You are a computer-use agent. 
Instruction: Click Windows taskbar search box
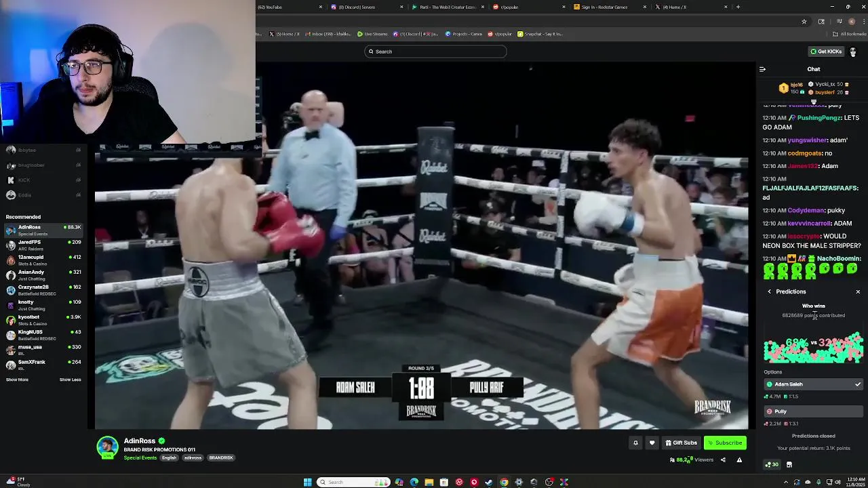pyautogui.click(x=354, y=482)
